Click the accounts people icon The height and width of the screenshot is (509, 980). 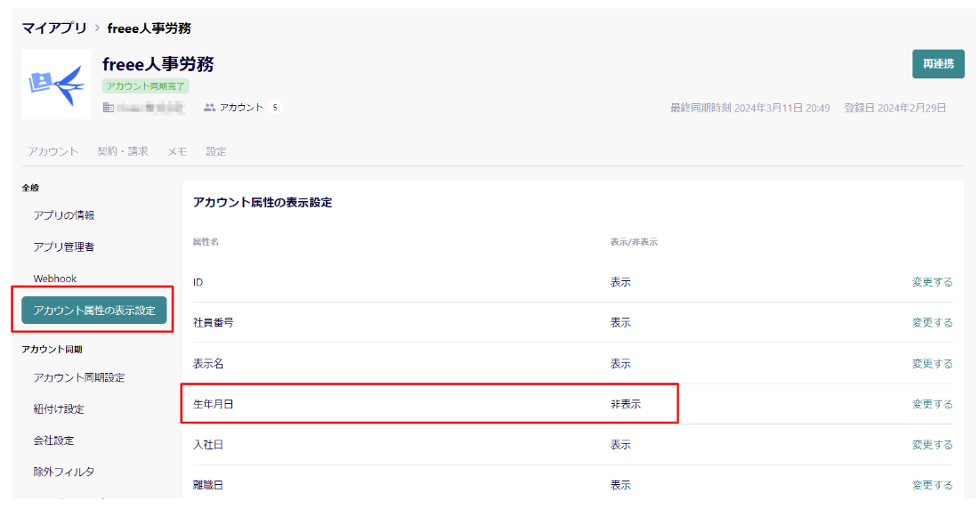(210, 108)
